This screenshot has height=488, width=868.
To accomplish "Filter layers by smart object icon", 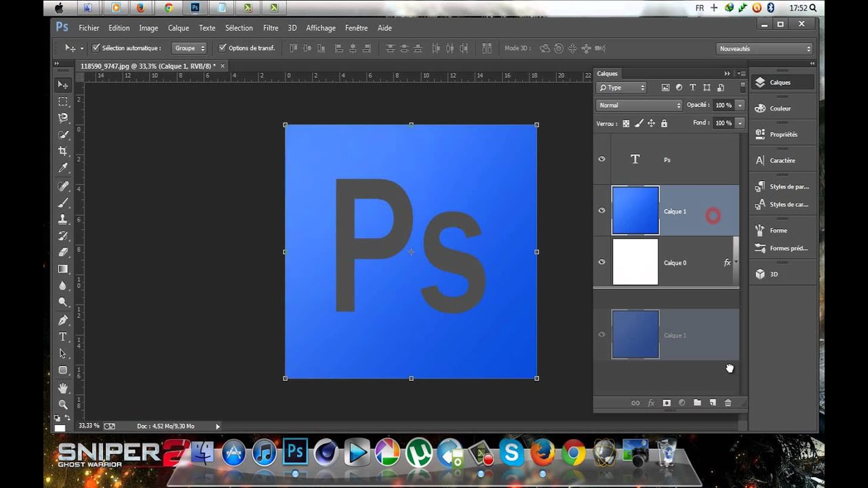I will tap(720, 87).
